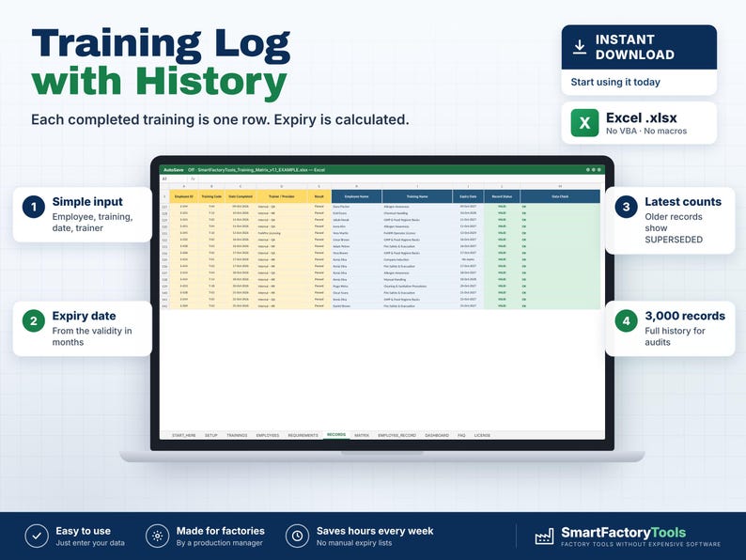Switch to the EMPLOYEES sheet tab

268,435
